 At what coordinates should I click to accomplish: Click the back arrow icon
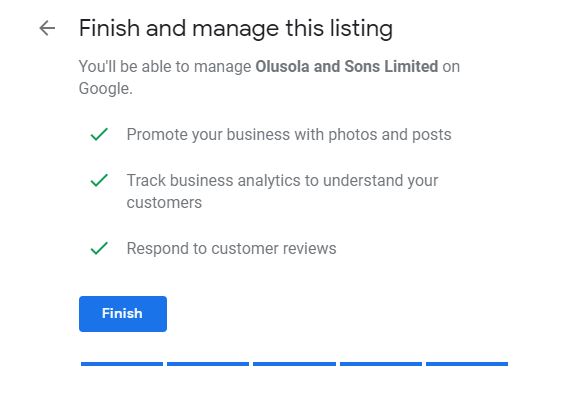coord(47,28)
